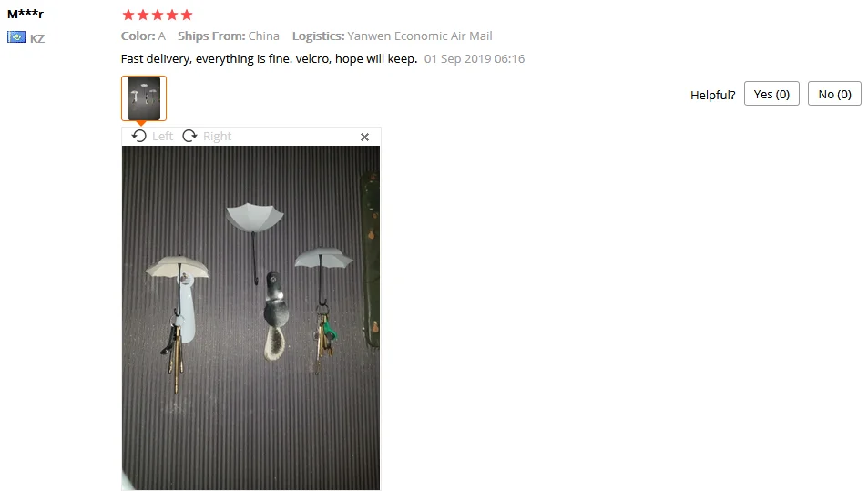Viewport: 868px width, 491px height.
Task: Mark review helpful with Yes (0)
Action: (771, 94)
